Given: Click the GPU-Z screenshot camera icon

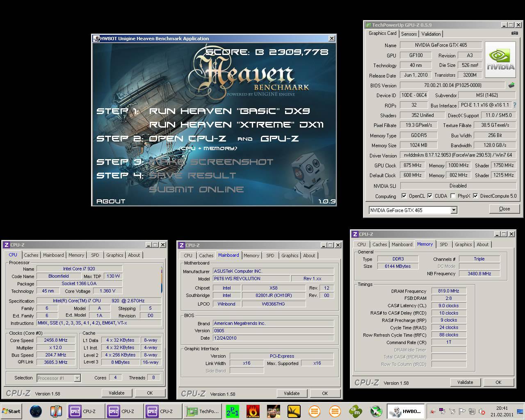Looking at the screenshot, I should 514,33.
